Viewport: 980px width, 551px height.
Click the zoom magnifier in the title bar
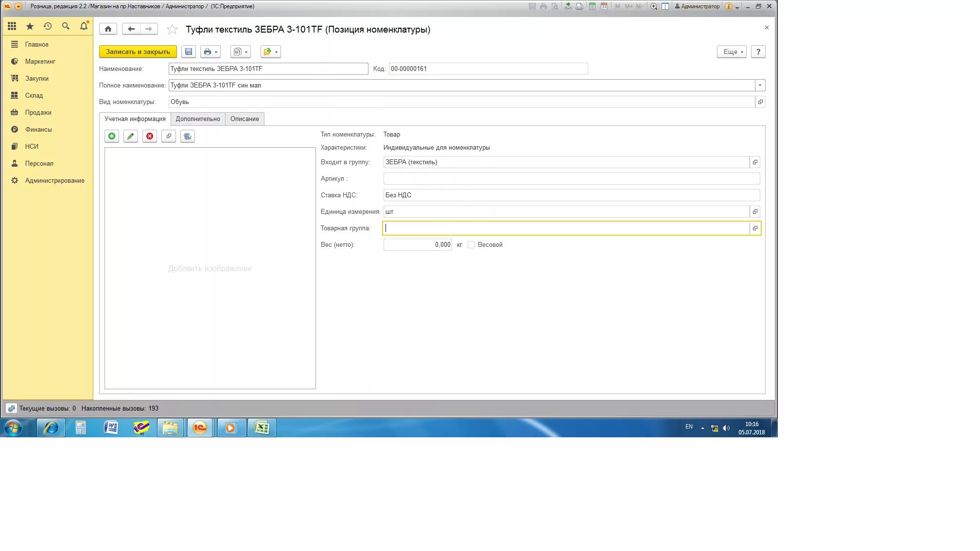tap(654, 6)
